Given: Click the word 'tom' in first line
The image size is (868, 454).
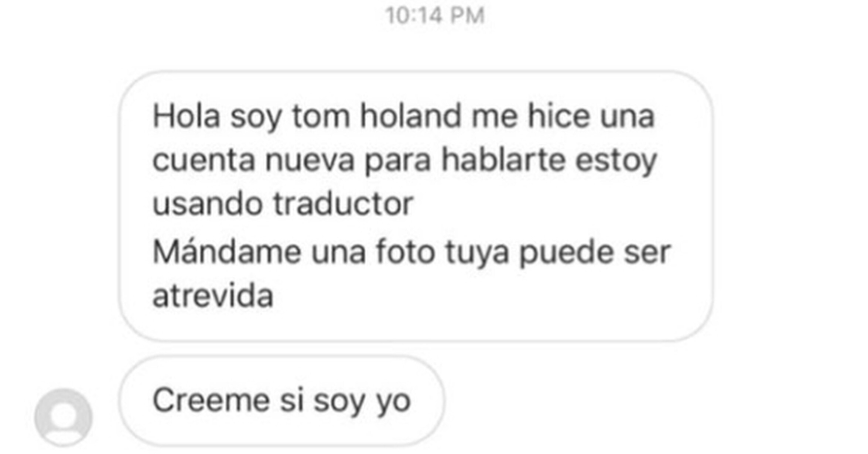Looking at the screenshot, I should (321, 117).
